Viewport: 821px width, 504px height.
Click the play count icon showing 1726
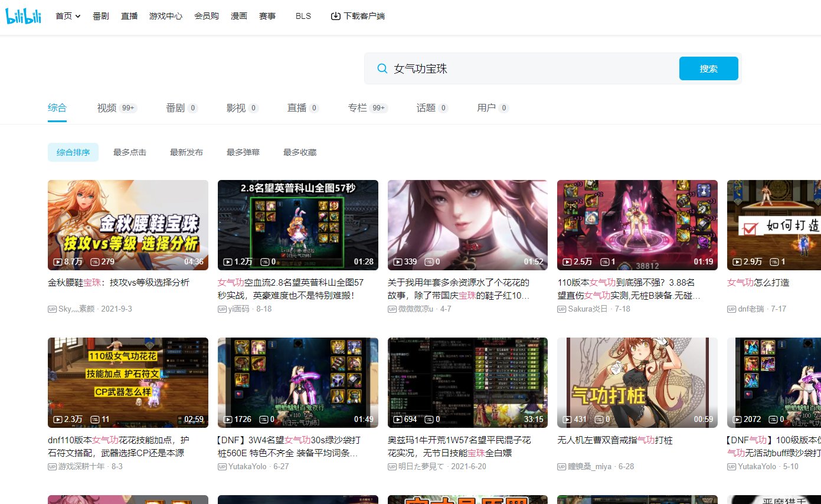pyautogui.click(x=228, y=419)
